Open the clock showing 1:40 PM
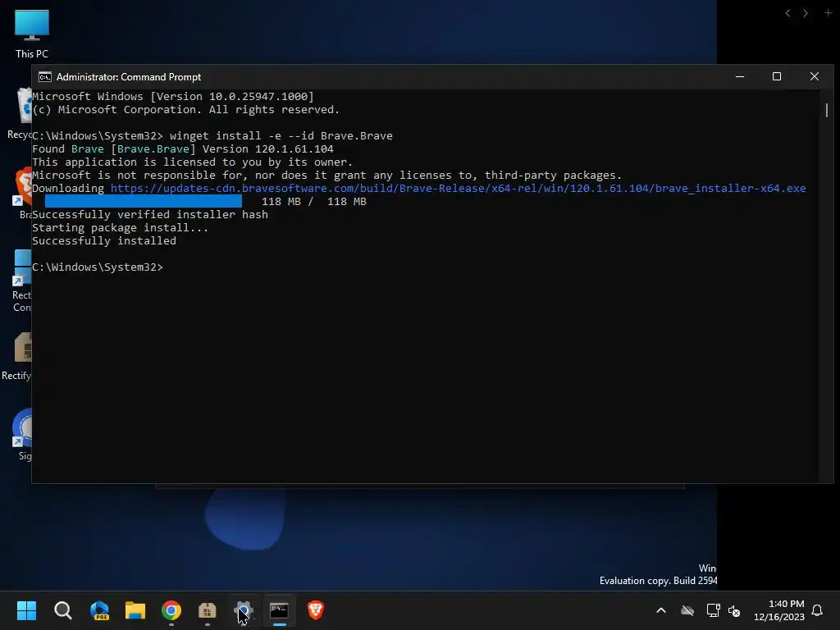The width and height of the screenshot is (840, 630). tap(779, 610)
